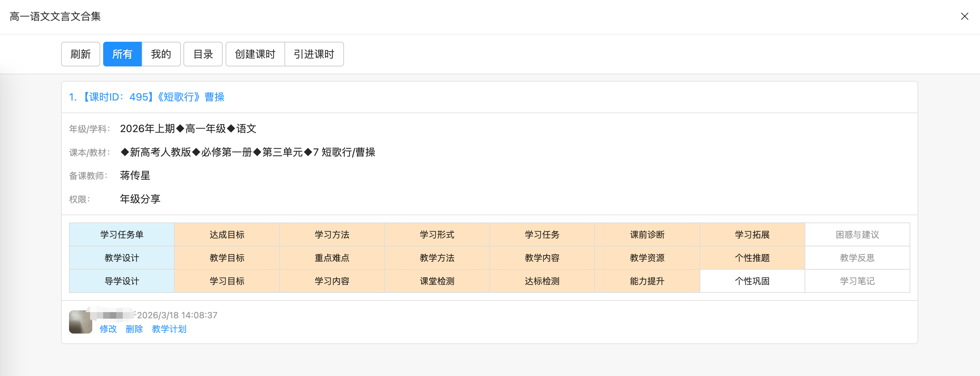
Task: Switch to the 我的 tab
Action: tap(161, 54)
